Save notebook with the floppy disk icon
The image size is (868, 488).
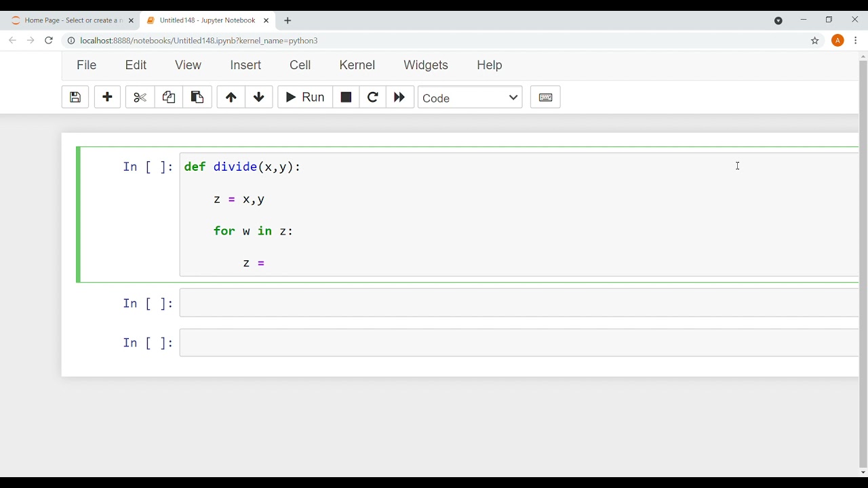(75, 98)
